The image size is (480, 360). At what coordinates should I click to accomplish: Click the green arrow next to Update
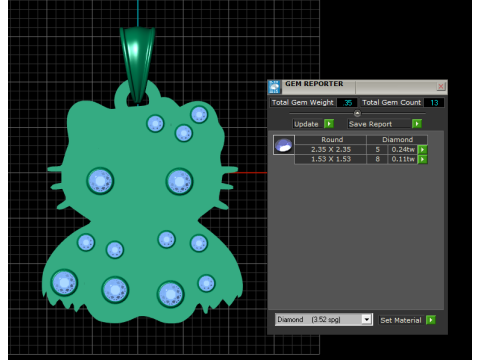click(329, 124)
